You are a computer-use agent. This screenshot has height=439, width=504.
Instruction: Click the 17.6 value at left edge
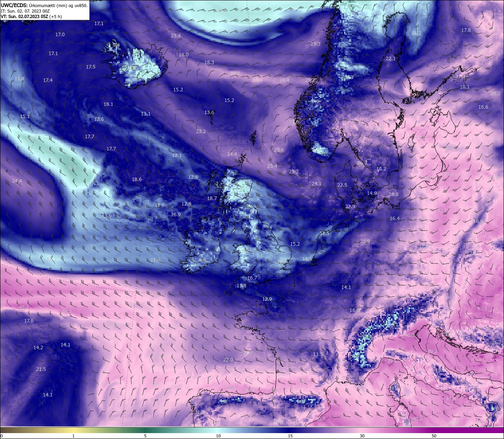tap(29, 321)
